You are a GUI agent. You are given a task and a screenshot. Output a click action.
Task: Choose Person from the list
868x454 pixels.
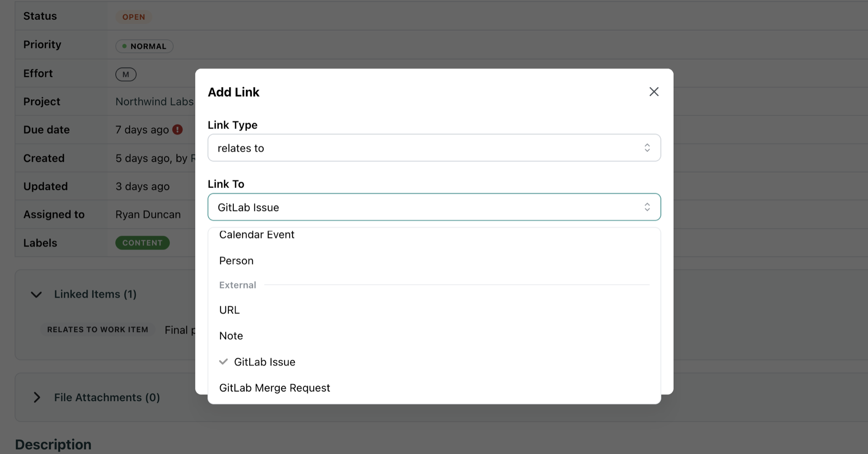(x=434, y=261)
